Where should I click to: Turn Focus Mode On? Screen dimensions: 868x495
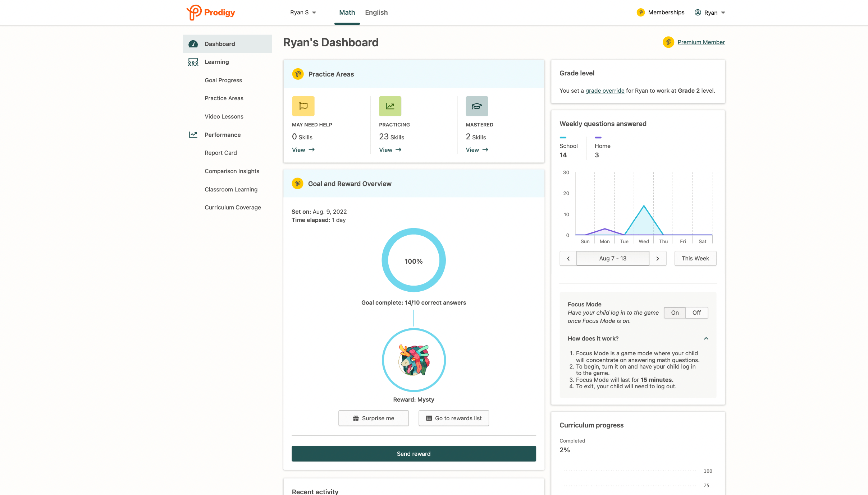coord(675,313)
